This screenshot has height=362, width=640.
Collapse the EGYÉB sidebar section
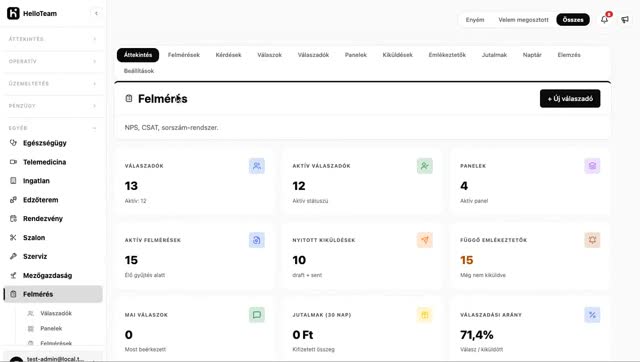52,128
